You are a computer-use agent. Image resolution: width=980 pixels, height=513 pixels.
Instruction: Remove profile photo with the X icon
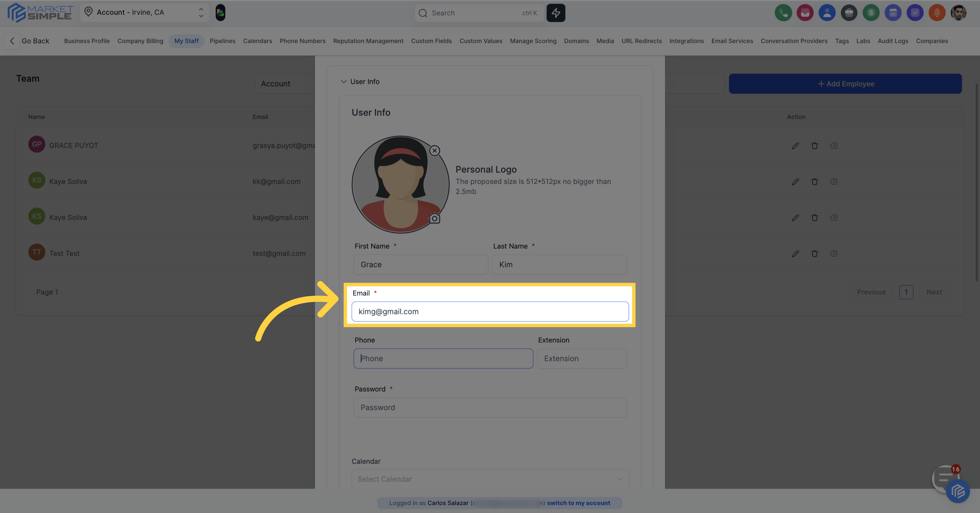(x=434, y=151)
